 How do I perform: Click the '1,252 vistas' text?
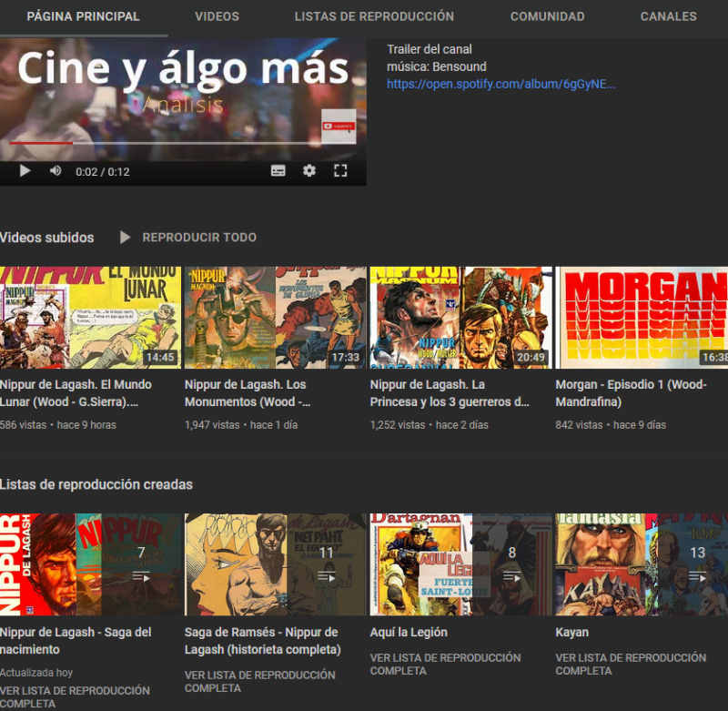(398, 424)
